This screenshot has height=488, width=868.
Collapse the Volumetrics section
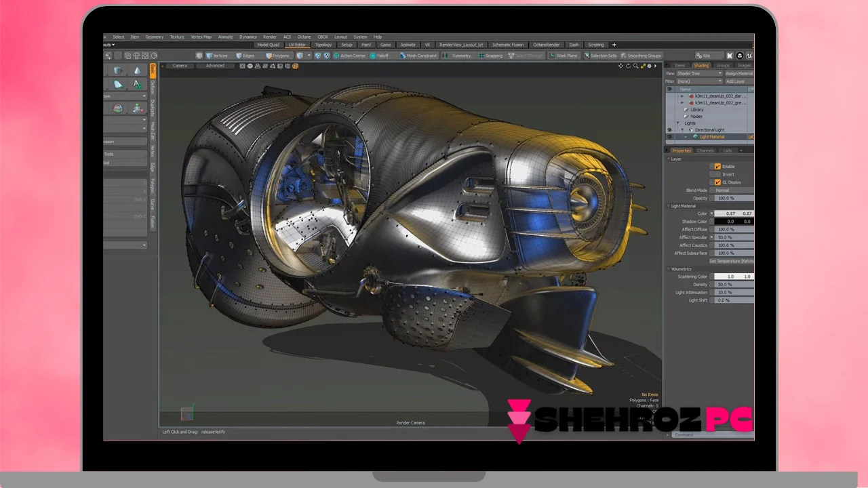point(668,269)
